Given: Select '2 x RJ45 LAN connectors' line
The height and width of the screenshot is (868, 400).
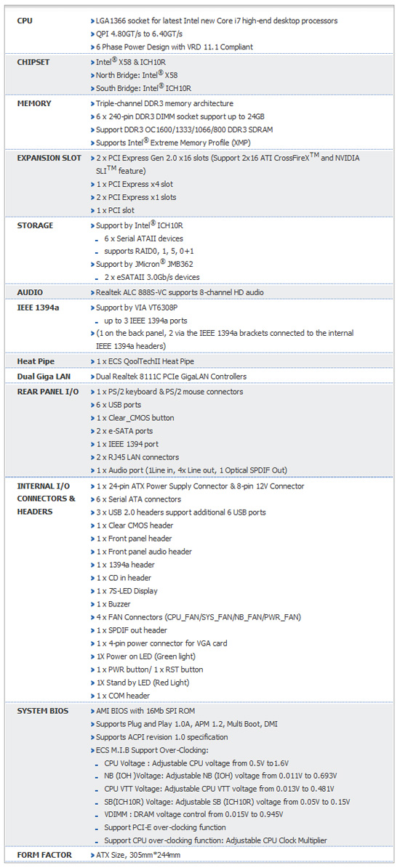Looking at the screenshot, I should 138,457.
